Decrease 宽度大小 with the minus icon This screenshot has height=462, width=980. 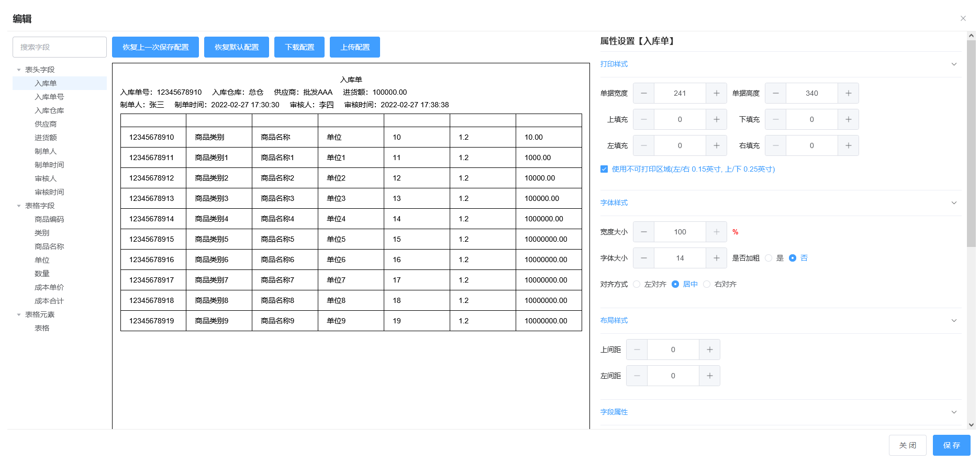[x=643, y=232]
